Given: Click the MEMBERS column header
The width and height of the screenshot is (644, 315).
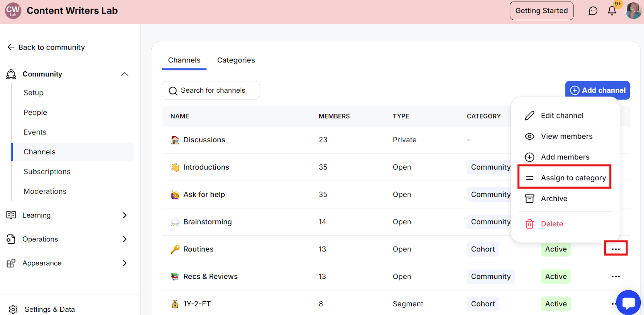Looking at the screenshot, I should tap(334, 116).
